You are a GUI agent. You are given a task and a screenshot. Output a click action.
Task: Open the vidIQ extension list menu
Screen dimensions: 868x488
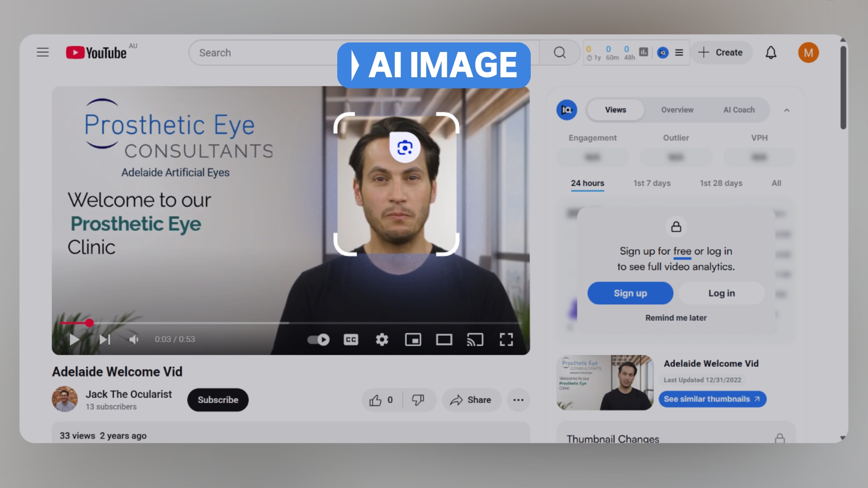point(679,53)
